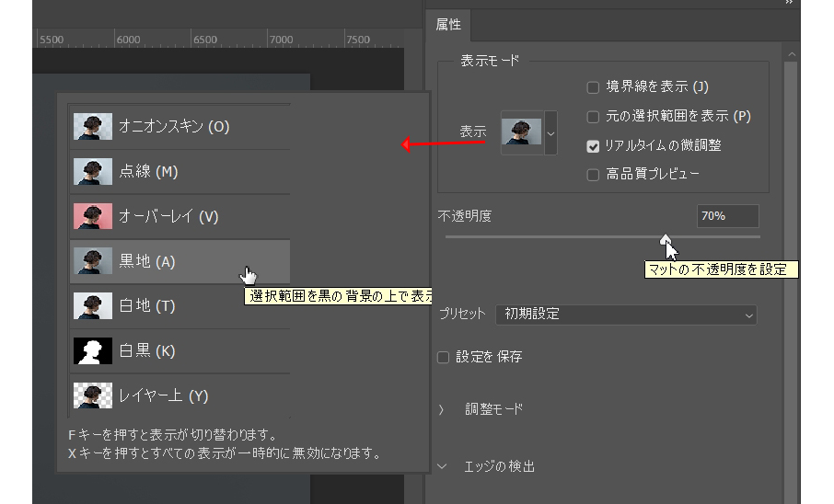The height and width of the screenshot is (504, 834).
Task: Open the 表示 view mode dropdown arrow
Action: pos(551,133)
